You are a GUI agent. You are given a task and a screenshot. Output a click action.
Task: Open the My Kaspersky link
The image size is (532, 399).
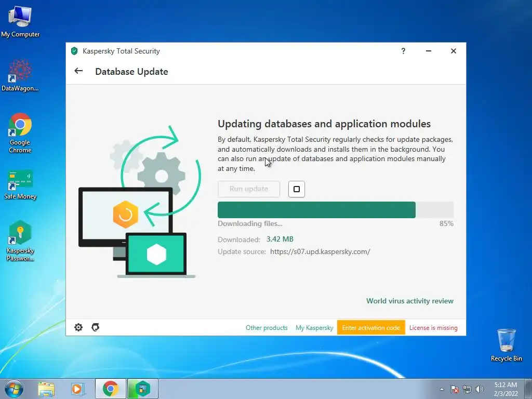[x=314, y=328]
